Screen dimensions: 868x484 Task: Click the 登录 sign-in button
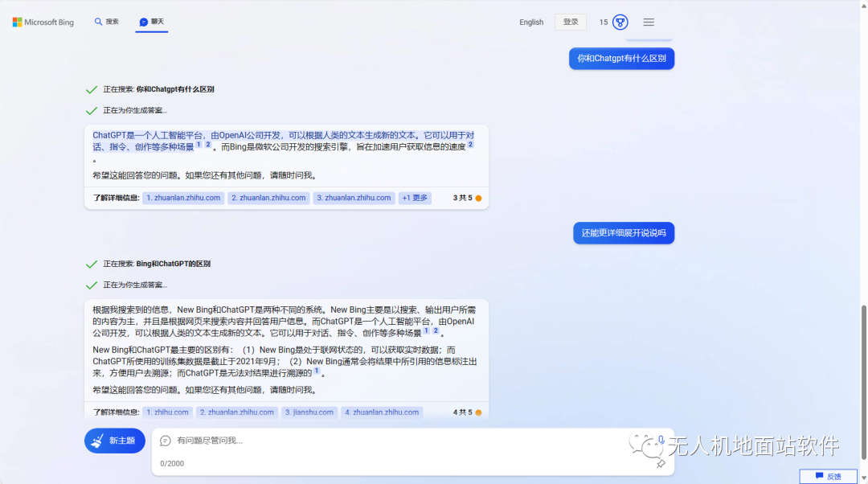pyautogui.click(x=571, y=23)
